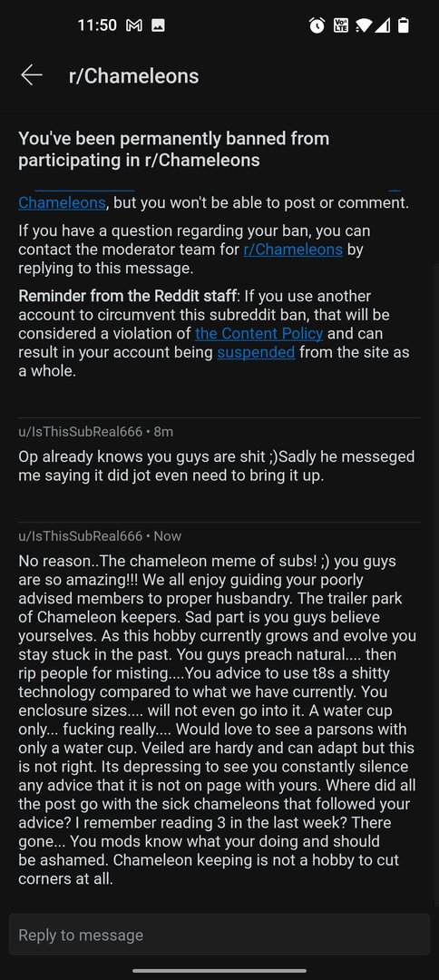Open the partially hidden Chameleons link

pyautogui.click(x=62, y=203)
